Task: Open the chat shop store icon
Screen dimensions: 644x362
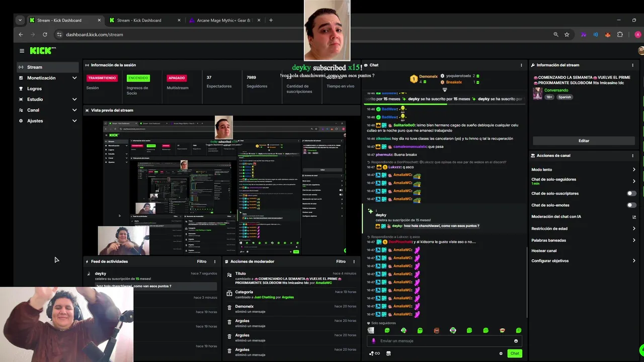Action: 388,353
